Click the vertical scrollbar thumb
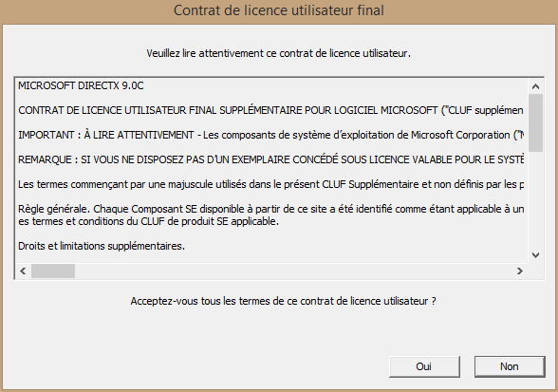The height and width of the screenshot is (392, 558). click(535, 122)
